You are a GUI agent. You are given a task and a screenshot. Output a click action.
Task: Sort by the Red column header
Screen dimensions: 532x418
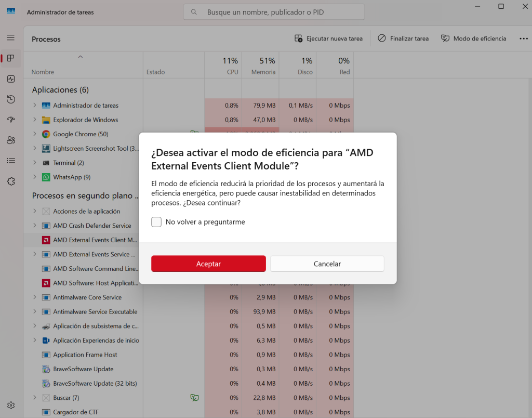[335, 65]
